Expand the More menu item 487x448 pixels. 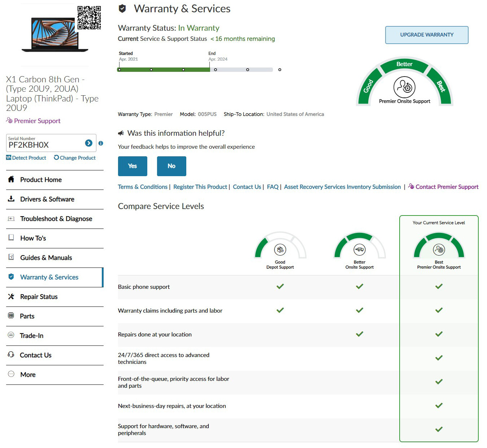coord(28,375)
